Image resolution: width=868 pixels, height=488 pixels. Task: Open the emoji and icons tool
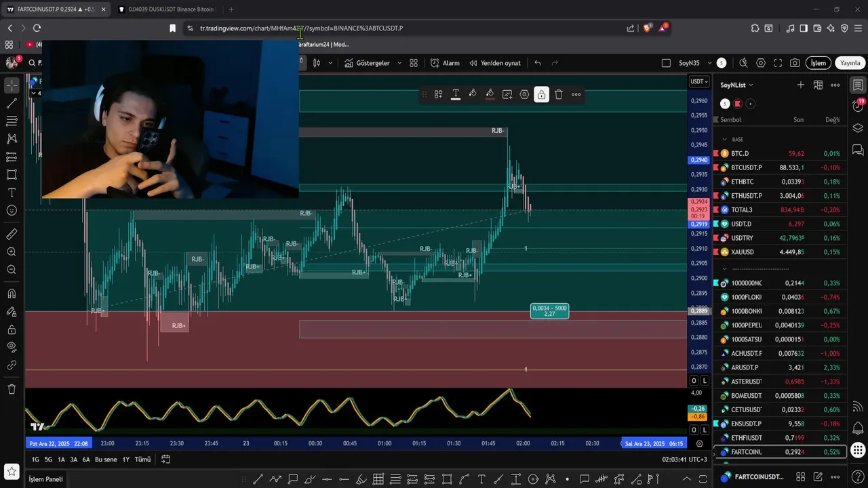tap(12, 210)
